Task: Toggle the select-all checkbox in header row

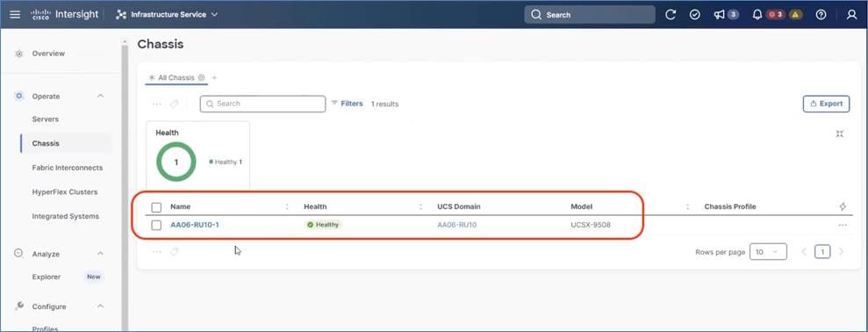Action: [156, 207]
